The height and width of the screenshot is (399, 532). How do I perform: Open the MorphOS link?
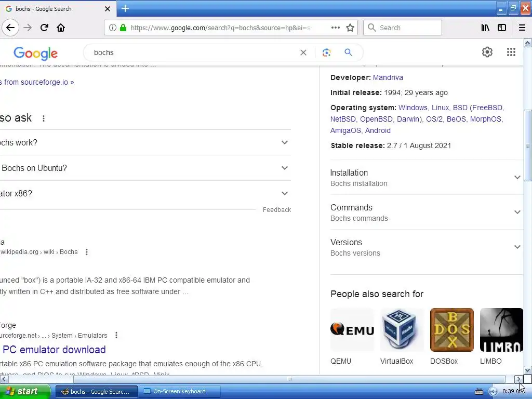pyautogui.click(x=486, y=119)
